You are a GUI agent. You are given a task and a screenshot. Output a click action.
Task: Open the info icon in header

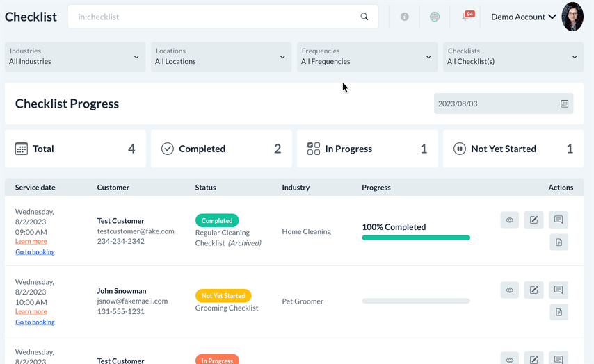coord(404,17)
